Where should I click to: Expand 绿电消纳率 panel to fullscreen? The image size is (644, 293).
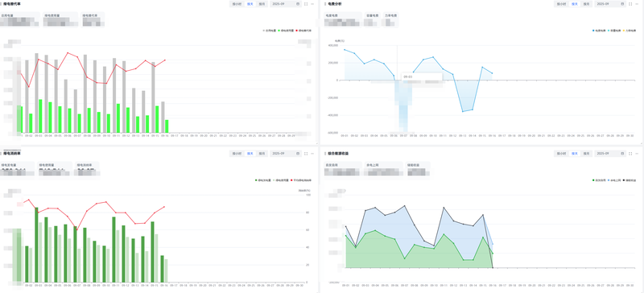(306, 153)
